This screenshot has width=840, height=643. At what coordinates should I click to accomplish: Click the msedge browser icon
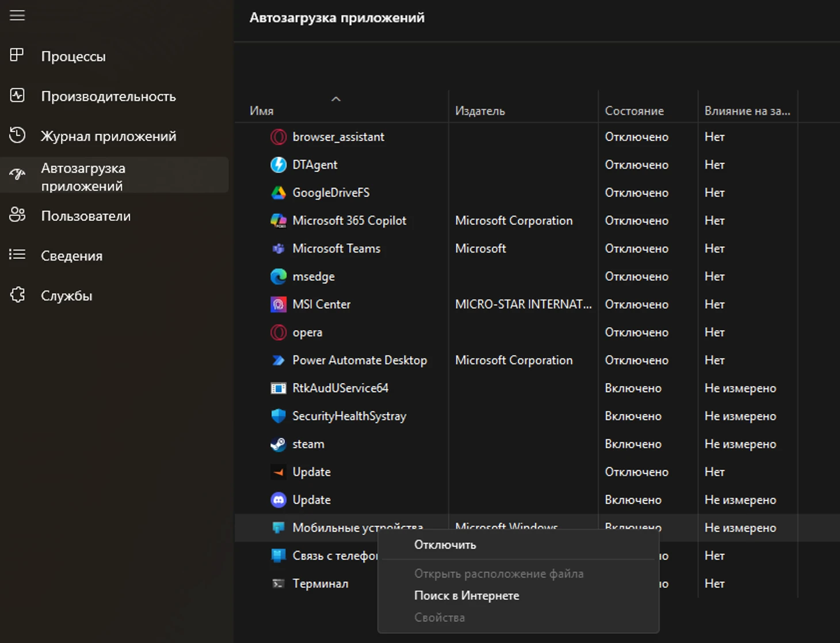(x=278, y=277)
